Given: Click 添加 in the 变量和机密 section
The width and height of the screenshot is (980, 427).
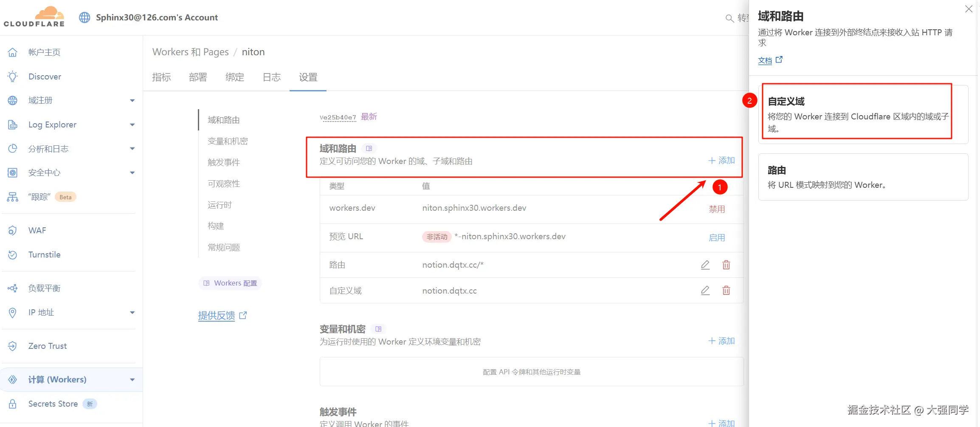Looking at the screenshot, I should tap(721, 341).
